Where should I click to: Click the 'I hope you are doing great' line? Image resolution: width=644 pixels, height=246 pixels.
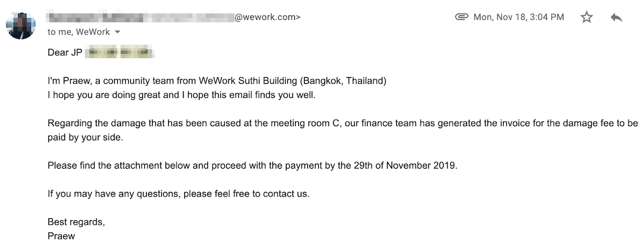(182, 95)
